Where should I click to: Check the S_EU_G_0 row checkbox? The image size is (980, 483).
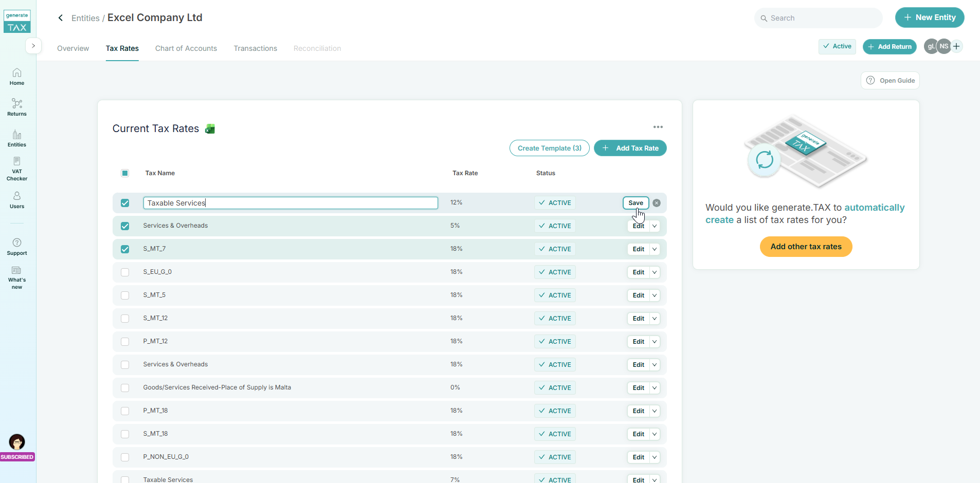click(x=125, y=272)
